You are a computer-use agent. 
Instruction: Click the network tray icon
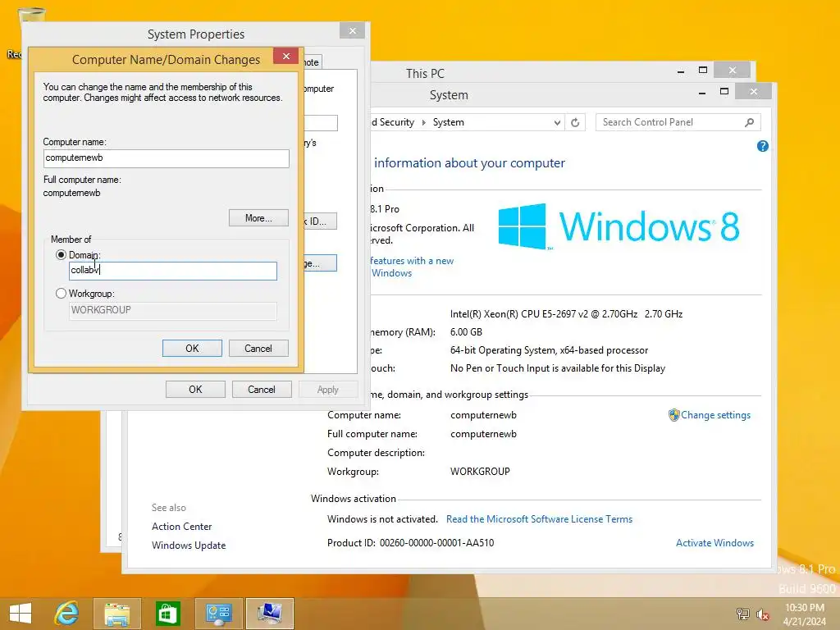[743, 614]
